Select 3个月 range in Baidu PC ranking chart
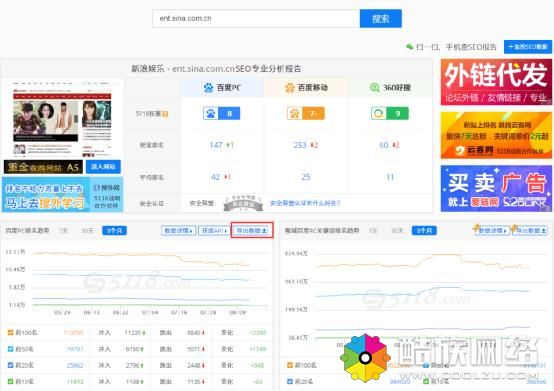The width and height of the screenshot is (554, 391). [x=114, y=231]
